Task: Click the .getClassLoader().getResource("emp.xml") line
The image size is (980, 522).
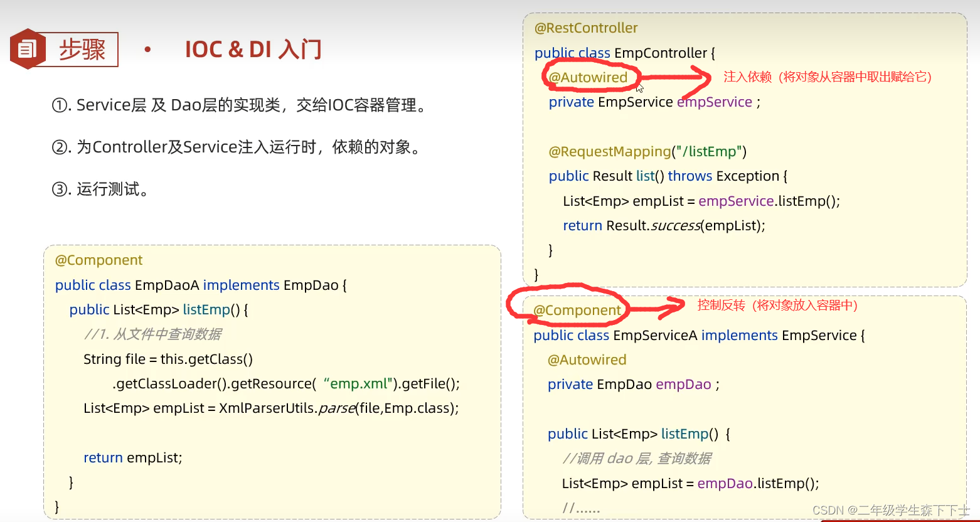Action: [x=286, y=383]
